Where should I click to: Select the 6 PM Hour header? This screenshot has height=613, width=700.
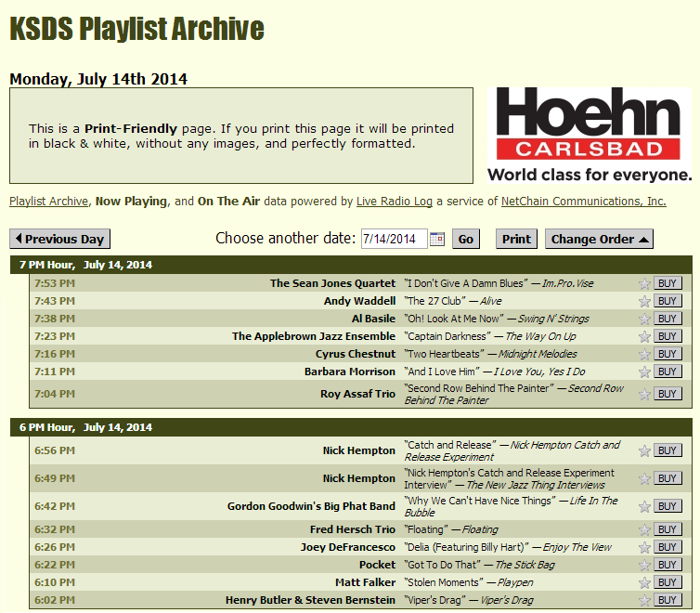(351, 427)
